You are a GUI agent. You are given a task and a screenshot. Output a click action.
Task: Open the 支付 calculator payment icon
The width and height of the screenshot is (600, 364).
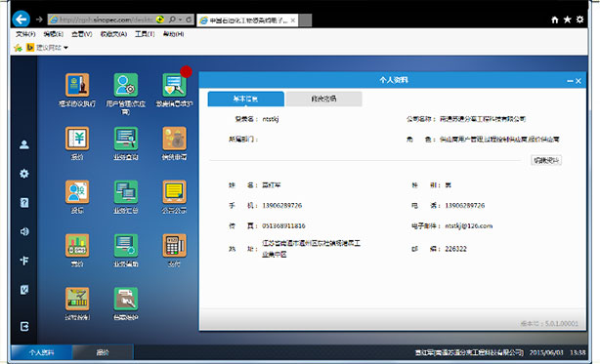[x=175, y=245]
